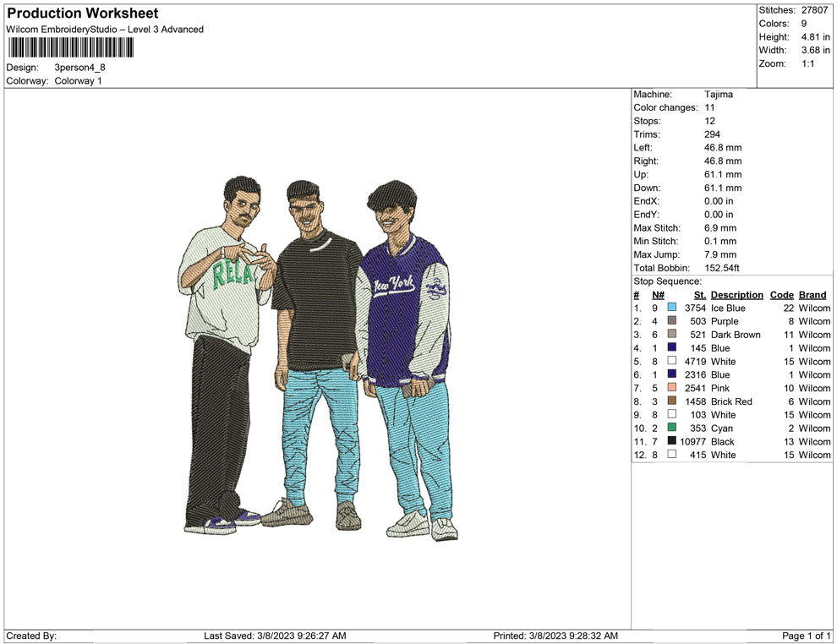Click the Last Saved timestamp

coord(275,636)
